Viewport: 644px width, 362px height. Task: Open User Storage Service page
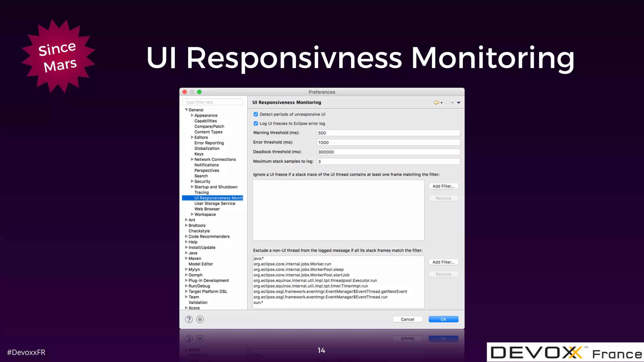pyautogui.click(x=215, y=203)
